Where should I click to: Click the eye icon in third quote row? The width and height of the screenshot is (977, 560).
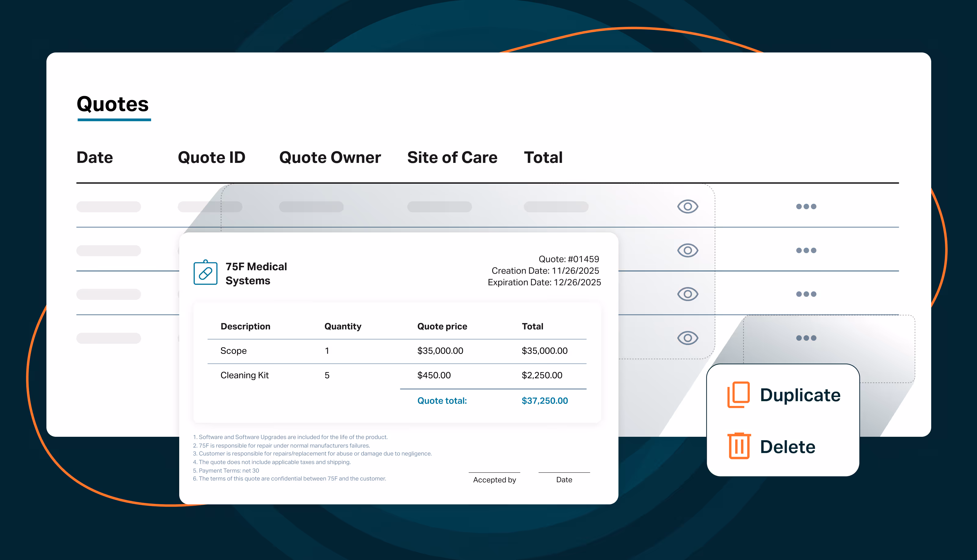(x=688, y=294)
